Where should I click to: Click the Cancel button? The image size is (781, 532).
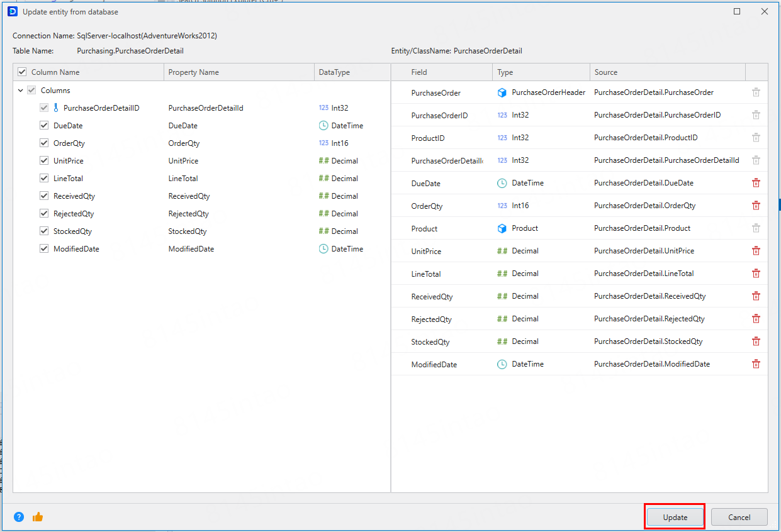(739, 517)
